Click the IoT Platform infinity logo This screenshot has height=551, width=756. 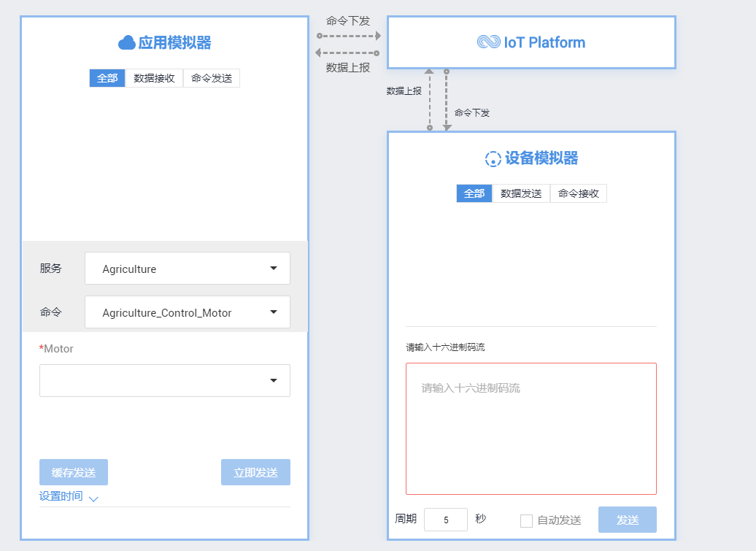tap(489, 42)
